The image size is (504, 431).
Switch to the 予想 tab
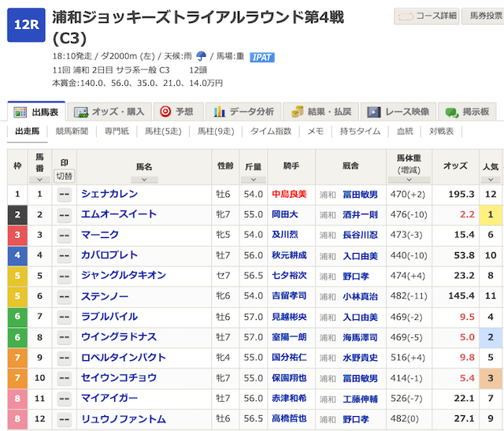(x=179, y=112)
